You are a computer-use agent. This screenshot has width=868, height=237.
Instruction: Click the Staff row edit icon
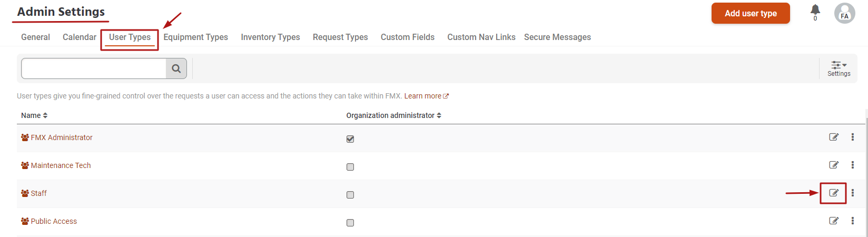pos(833,193)
